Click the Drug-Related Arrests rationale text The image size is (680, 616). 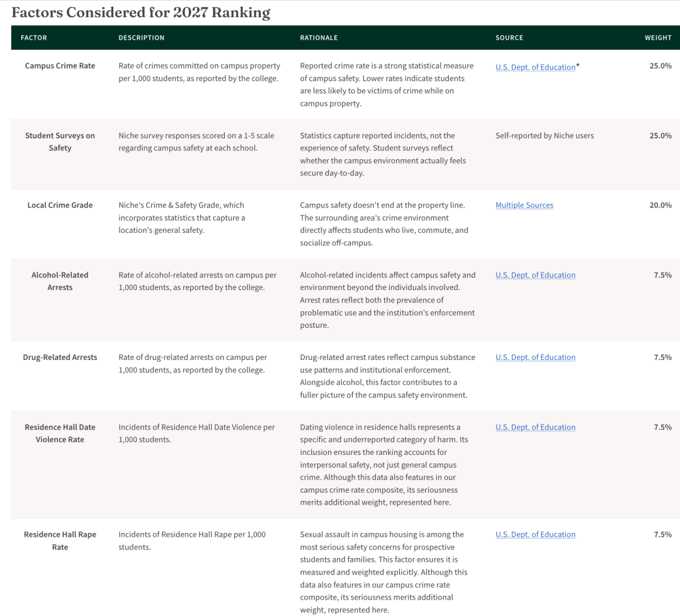click(388, 376)
